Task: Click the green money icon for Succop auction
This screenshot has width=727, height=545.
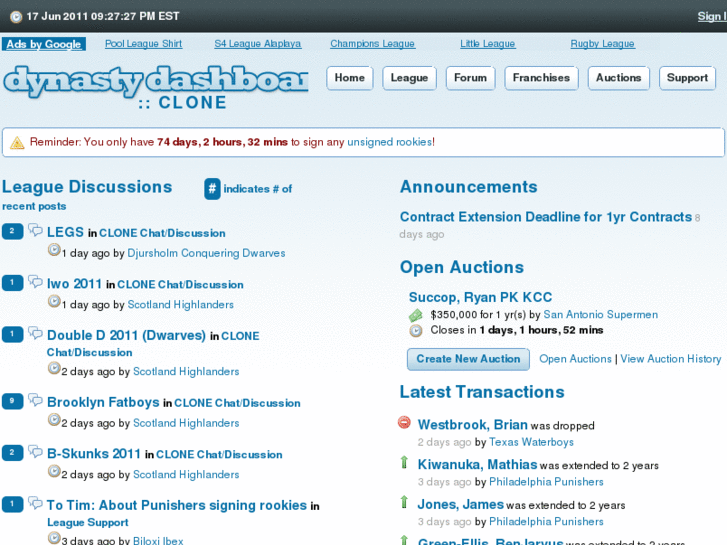Action: tap(415, 315)
